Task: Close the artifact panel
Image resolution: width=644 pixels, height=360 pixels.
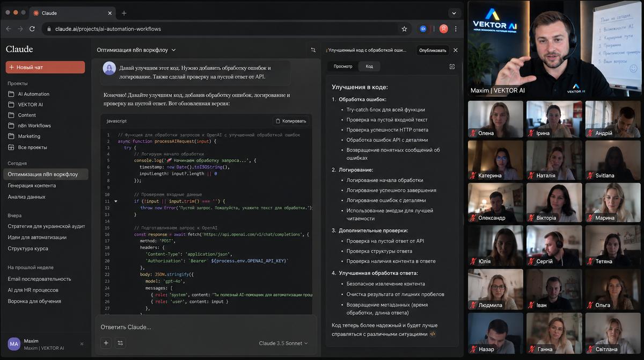Action: point(456,50)
